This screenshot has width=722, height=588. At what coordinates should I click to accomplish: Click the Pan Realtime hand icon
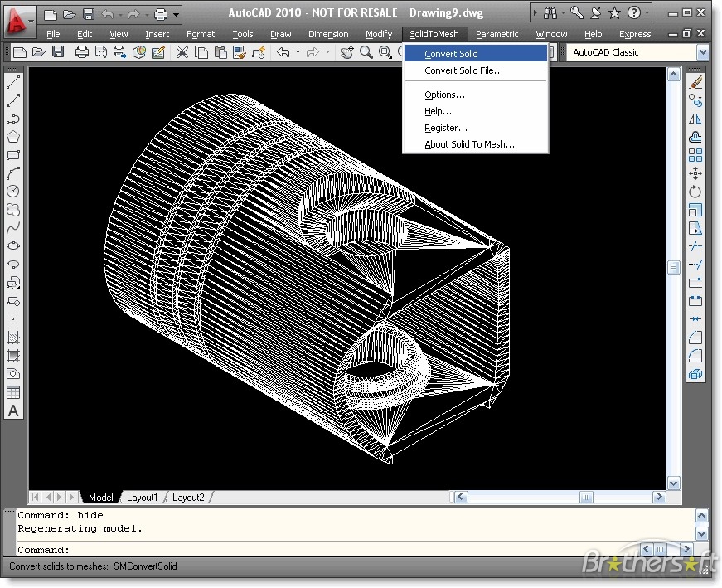(x=346, y=52)
